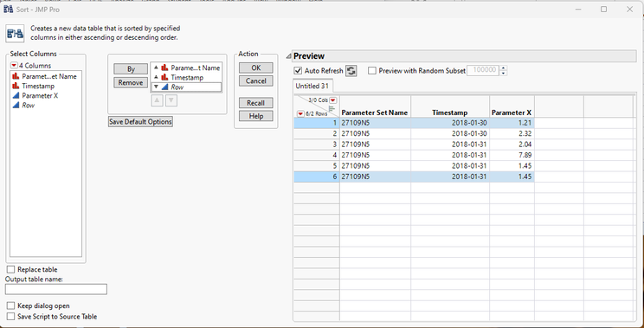Open the 4 Columns red triangle menu
Screen dimensions: 644x328
click(15, 65)
